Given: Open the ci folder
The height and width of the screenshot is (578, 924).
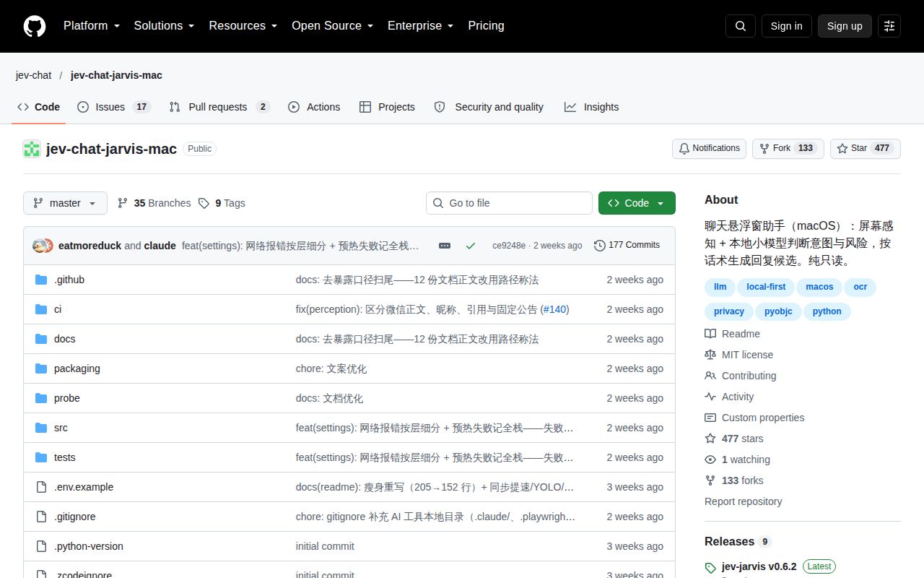Looking at the screenshot, I should (58, 309).
